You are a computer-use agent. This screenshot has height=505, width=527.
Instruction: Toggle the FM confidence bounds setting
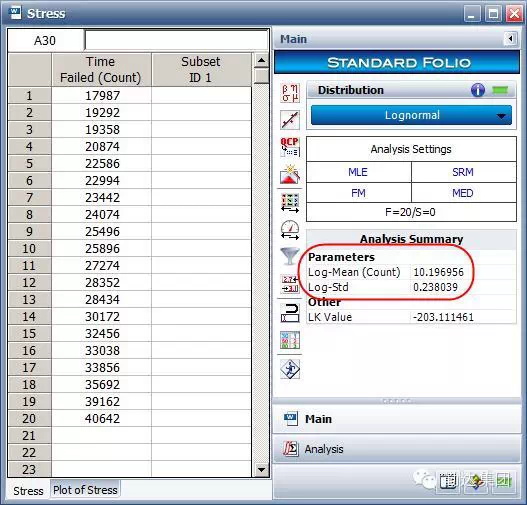(x=359, y=193)
